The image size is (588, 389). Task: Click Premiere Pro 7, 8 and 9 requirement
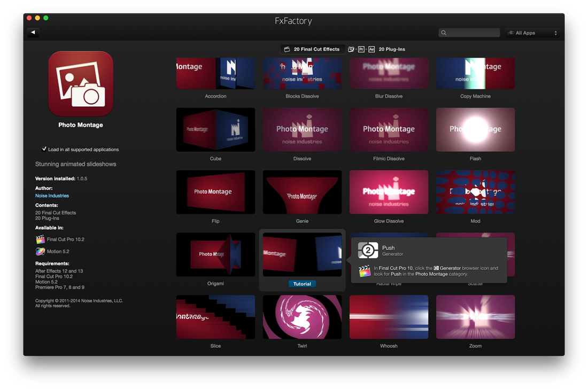tap(60, 287)
